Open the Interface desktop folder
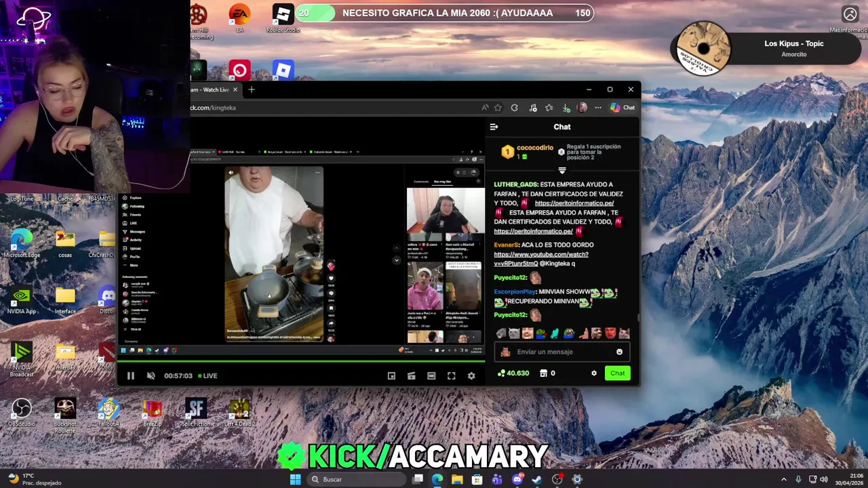This screenshot has height=488, width=868. (x=65, y=301)
